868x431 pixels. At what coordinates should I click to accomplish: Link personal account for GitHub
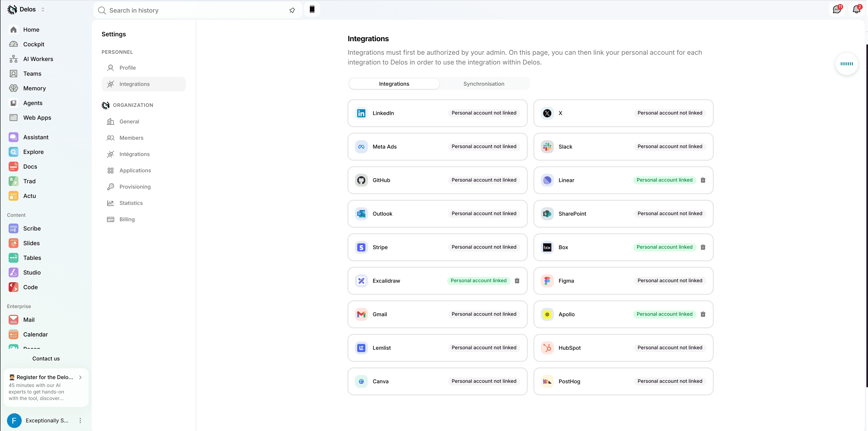click(484, 180)
